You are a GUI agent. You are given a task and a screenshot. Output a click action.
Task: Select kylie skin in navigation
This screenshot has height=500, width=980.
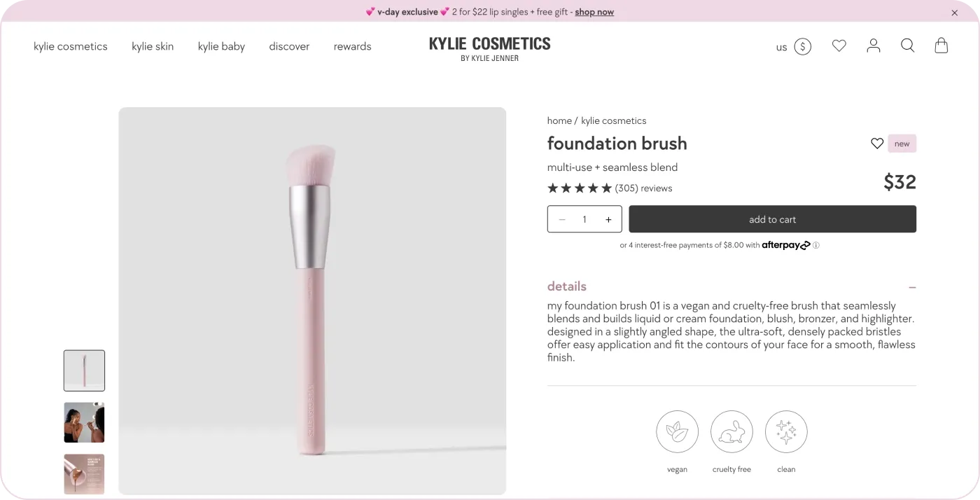click(x=153, y=46)
